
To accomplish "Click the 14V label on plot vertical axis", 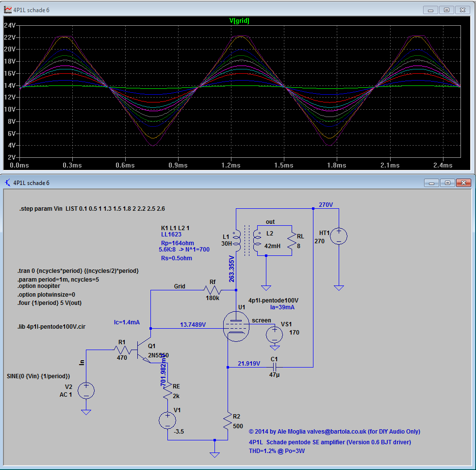I will (x=9, y=85).
